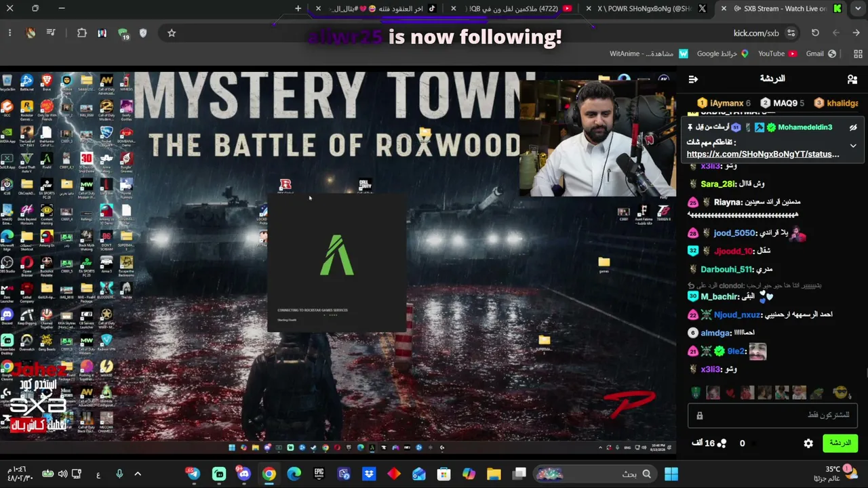Collapse the chat panel with arrow icon

pos(693,79)
